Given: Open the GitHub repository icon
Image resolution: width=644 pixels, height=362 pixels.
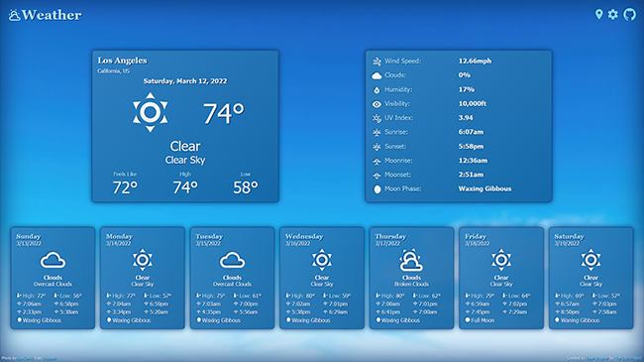Looking at the screenshot, I should click(629, 15).
